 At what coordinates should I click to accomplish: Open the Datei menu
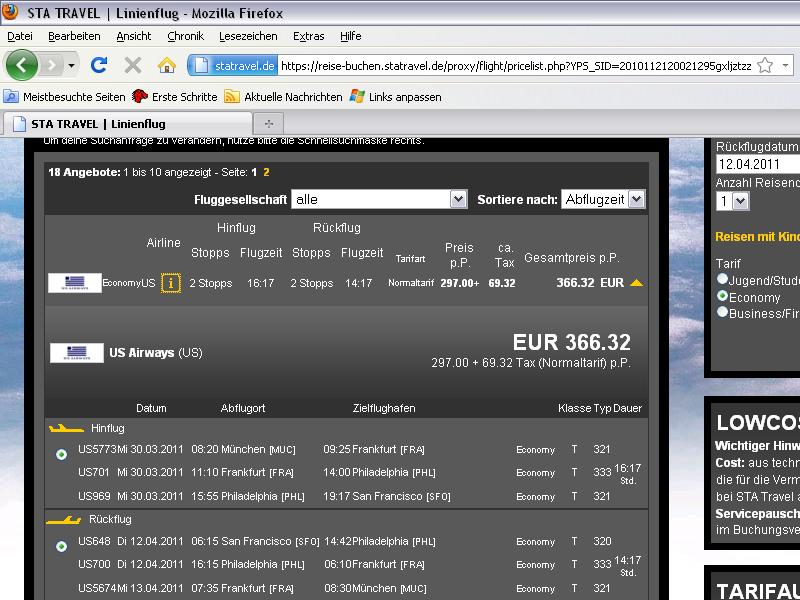tap(20, 36)
